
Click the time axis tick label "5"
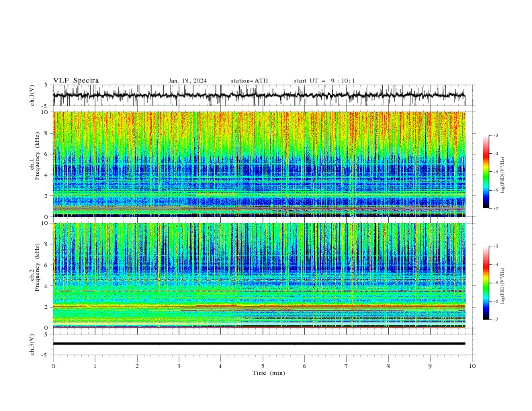263,366
